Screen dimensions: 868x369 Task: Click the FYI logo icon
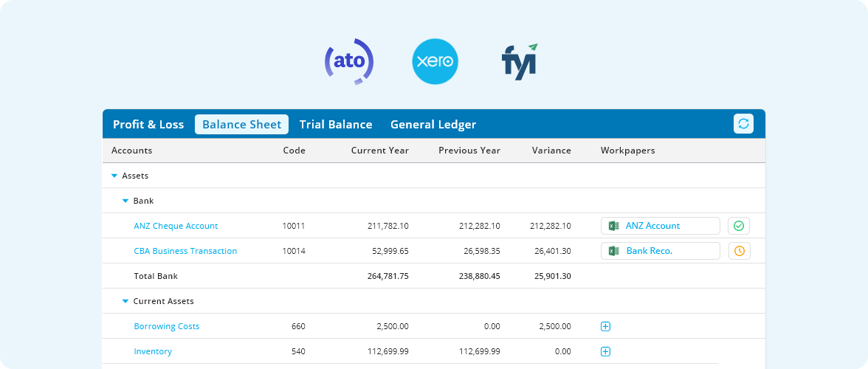(x=520, y=62)
